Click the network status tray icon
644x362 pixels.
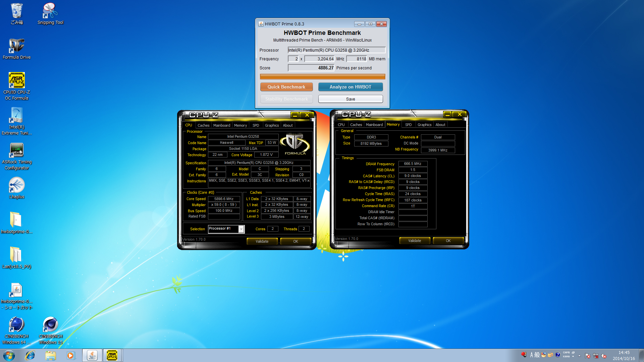click(596, 356)
